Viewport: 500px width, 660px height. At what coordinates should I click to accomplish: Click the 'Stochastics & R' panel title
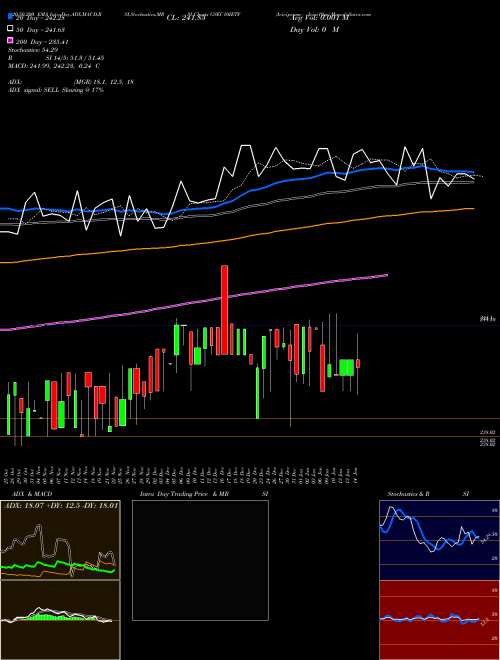408,494
